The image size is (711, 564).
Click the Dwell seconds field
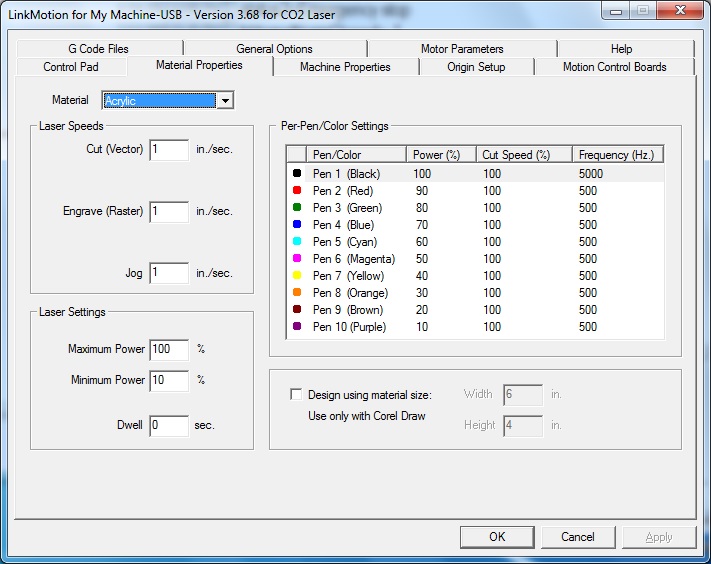tap(169, 426)
